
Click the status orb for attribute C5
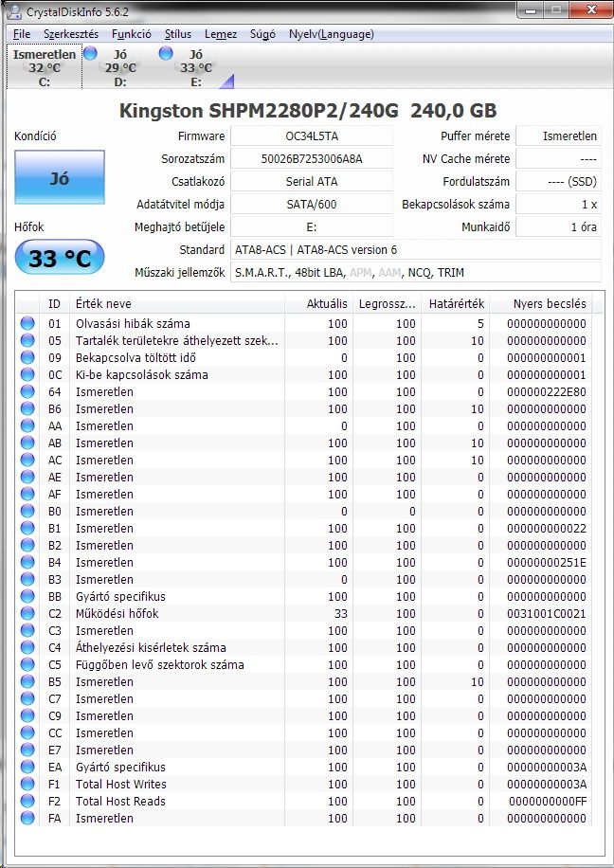[x=27, y=664]
